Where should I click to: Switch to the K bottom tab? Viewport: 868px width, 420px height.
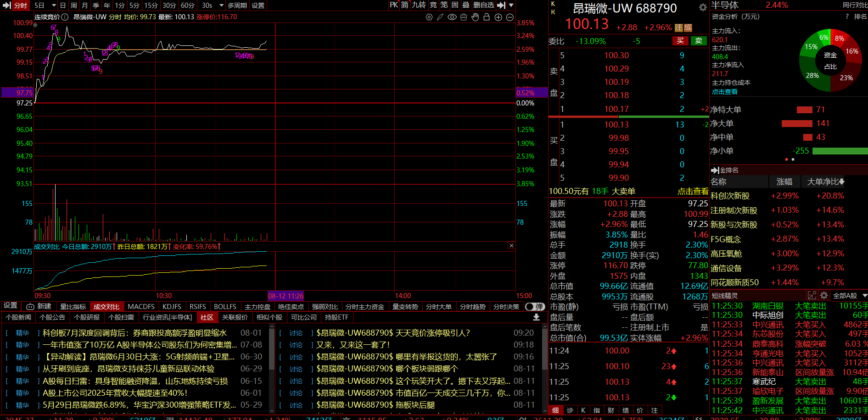coord(583,410)
